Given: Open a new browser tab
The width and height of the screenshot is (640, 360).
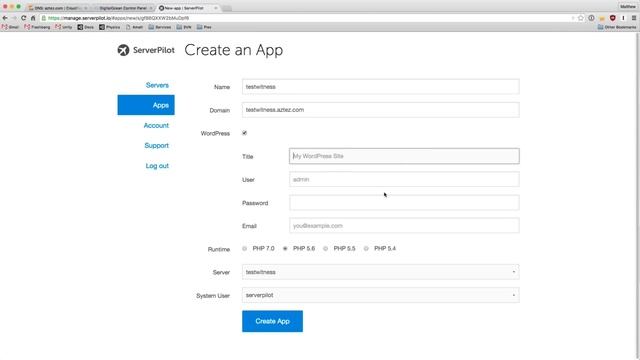Looking at the screenshot, I should tap(227, 8).
